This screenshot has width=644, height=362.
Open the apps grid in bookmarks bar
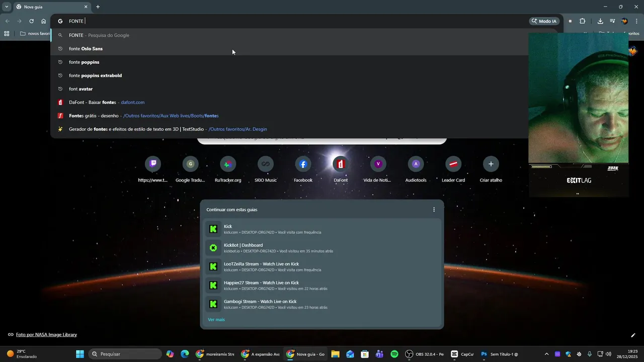click(x=7, y=34)
